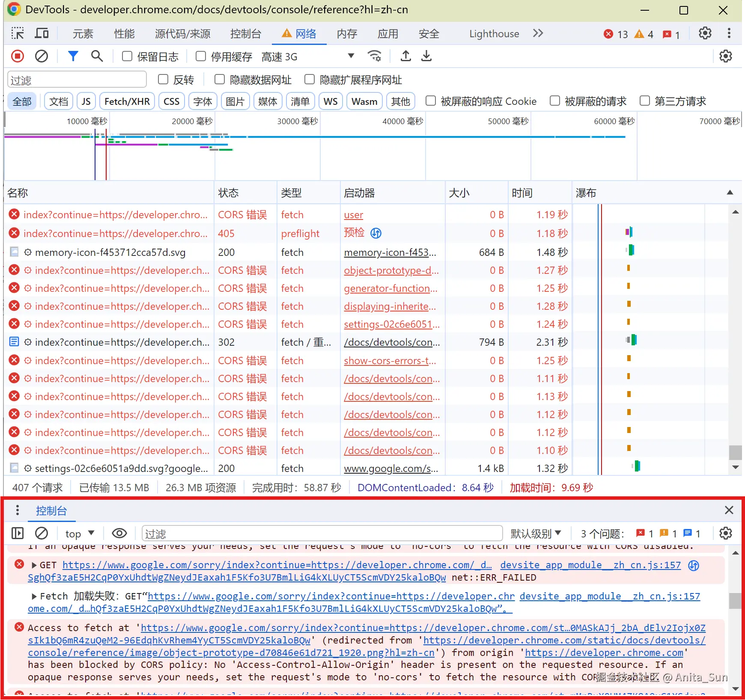Open console drawer three-dot menu
This screenshot has height=700, width=745.
[x=17, y=510]
